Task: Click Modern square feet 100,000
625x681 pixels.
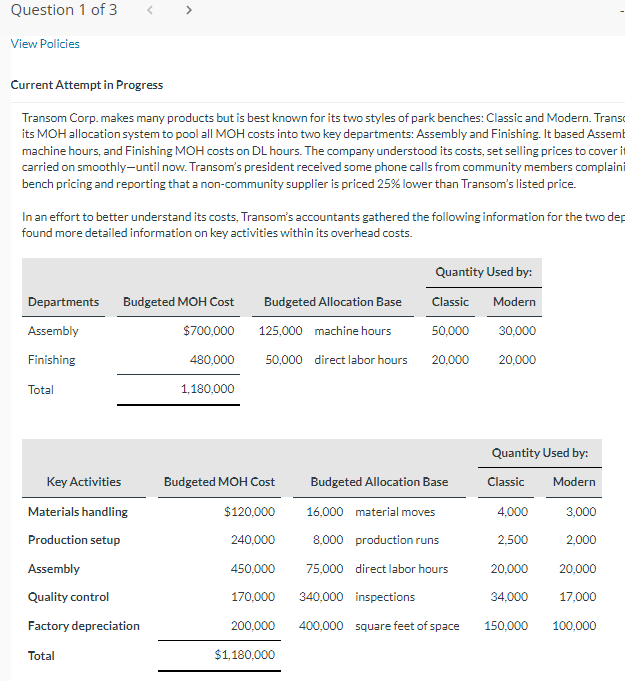Action: pyautogui.click(x=575, y=626)
